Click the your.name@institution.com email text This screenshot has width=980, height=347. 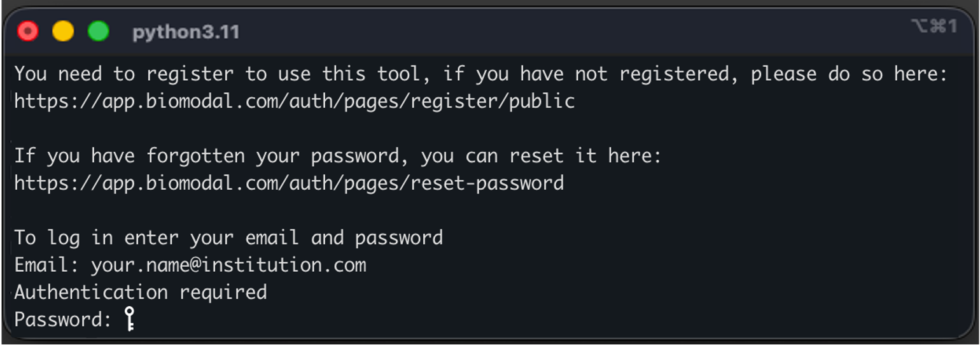coord(228,265)
